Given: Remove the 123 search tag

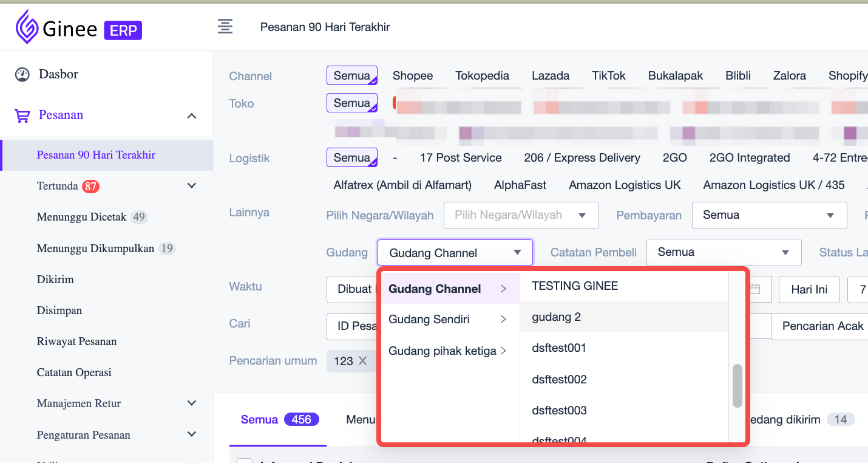Looking at the screenshot, I should point(362,361).
